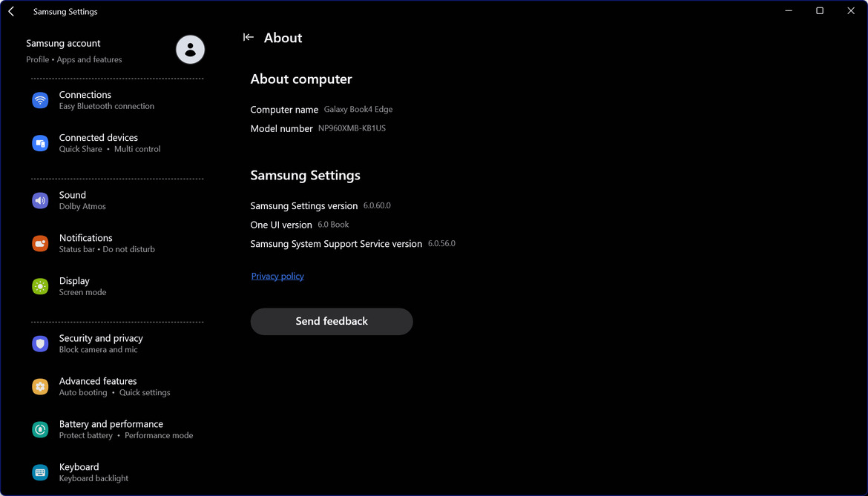This screenshot has height=496, width=868.
Task: Click the Samsung Settings section heading
Action: pos(305,175)
